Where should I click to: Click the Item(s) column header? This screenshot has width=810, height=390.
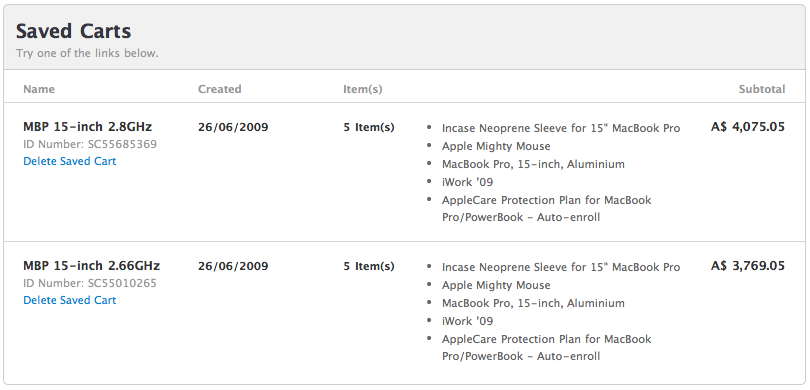[363, 89]
